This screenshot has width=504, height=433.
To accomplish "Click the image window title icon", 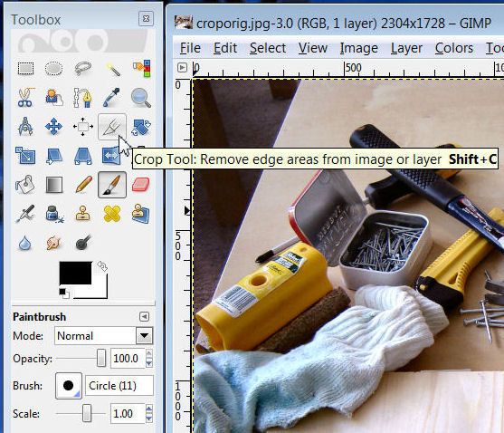I will pyautogui.click(x=184, y=23).
